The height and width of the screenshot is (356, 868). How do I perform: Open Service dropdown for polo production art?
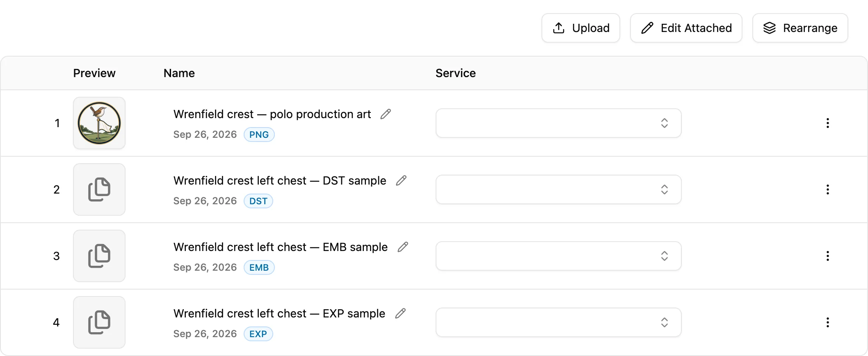coord(558,123)
